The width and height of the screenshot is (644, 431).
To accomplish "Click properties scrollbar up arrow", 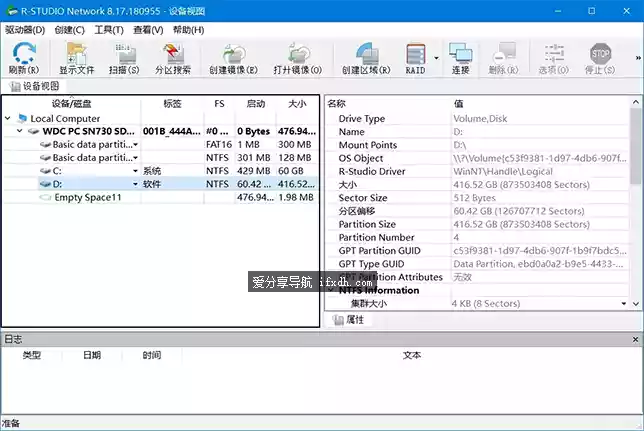I will tap(636, 102).
